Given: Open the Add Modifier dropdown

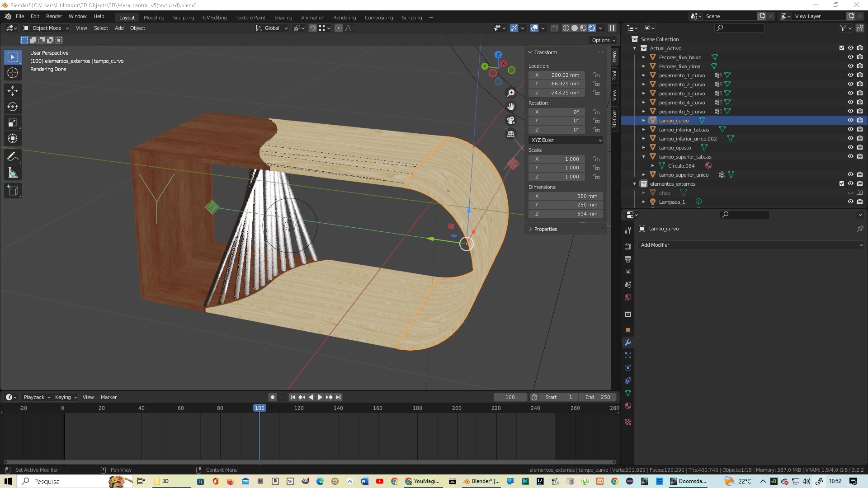Looking at the screenshot, I should (x=751, y=245).
